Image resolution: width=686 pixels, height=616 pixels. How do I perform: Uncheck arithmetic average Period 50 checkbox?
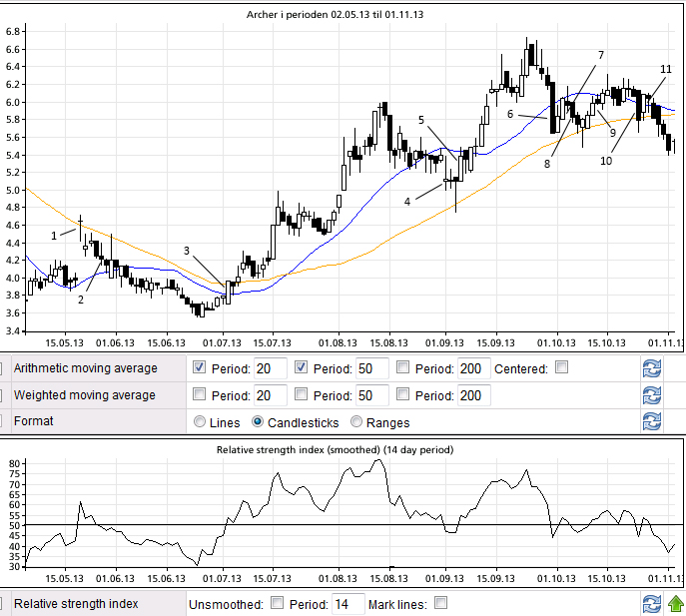(302, 367)
